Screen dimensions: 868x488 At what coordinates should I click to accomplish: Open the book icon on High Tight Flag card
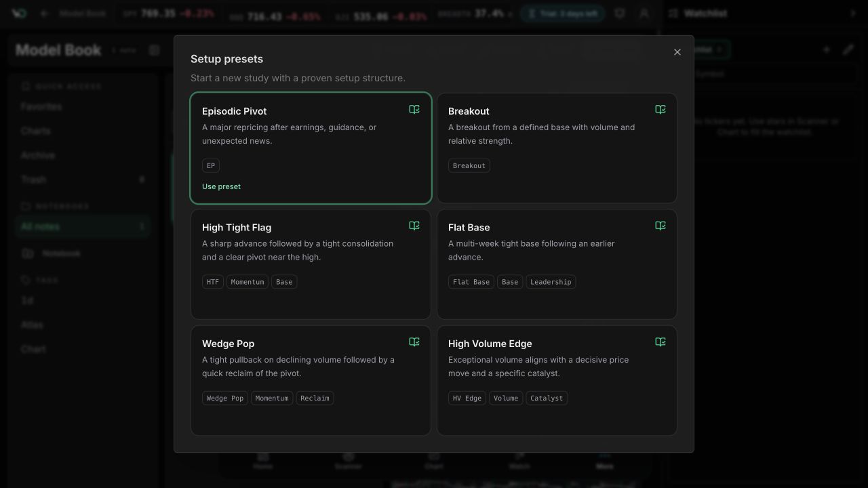tap(414, 226)
